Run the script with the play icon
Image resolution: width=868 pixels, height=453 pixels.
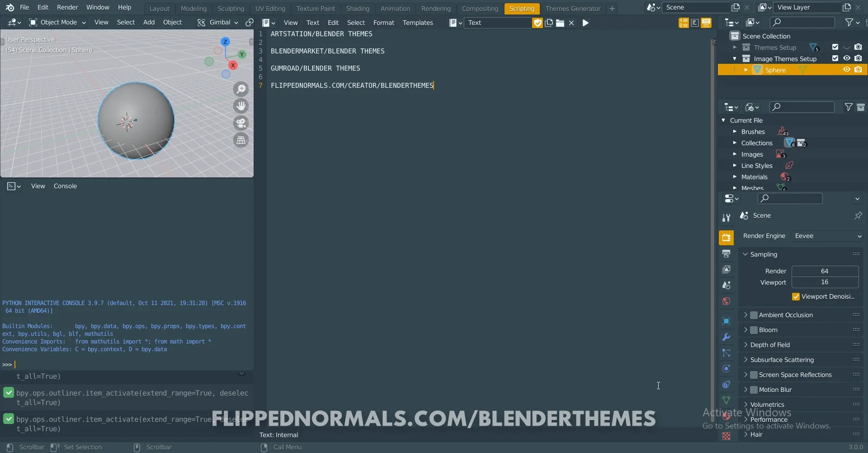click(585, 23)
